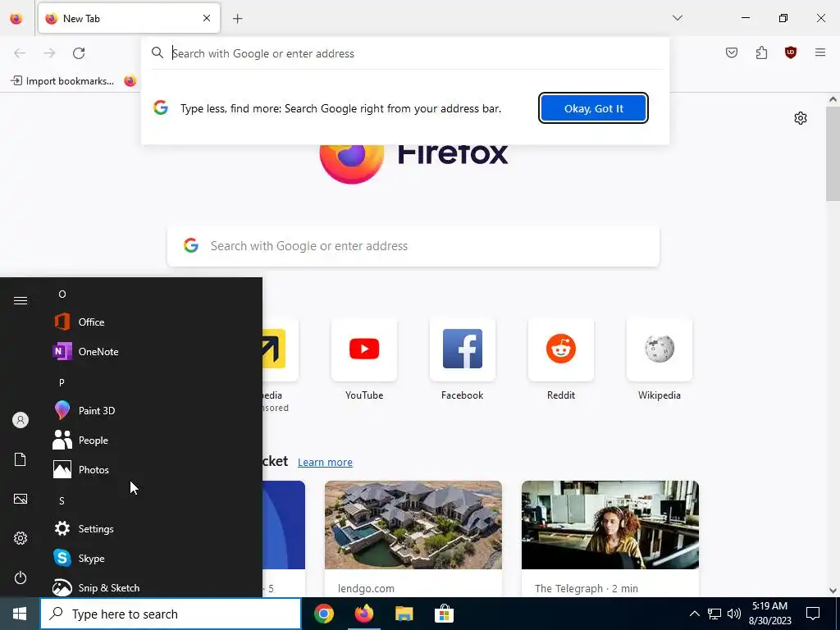Open the uBlock Origin shield icon
Screen dimensions: 840x630
point(791,52)
